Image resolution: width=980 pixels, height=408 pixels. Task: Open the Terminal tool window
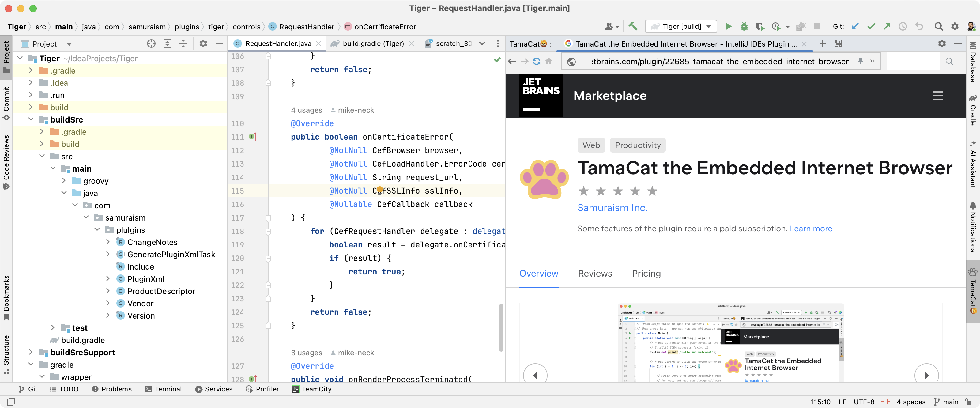click(163, 389)
